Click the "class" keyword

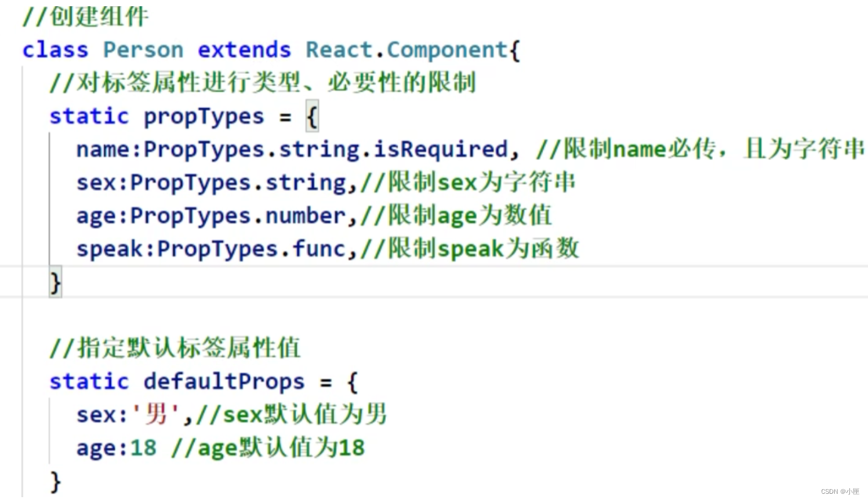[x=55, y=50]
